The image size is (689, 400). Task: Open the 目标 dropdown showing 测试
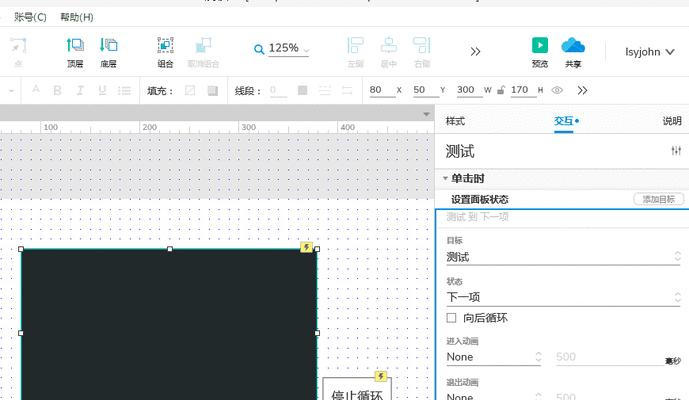click(563, 257)
